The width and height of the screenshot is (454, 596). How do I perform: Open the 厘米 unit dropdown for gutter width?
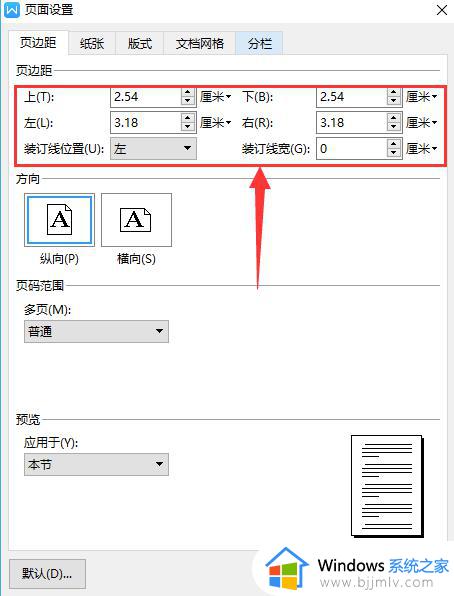(421, 149)
